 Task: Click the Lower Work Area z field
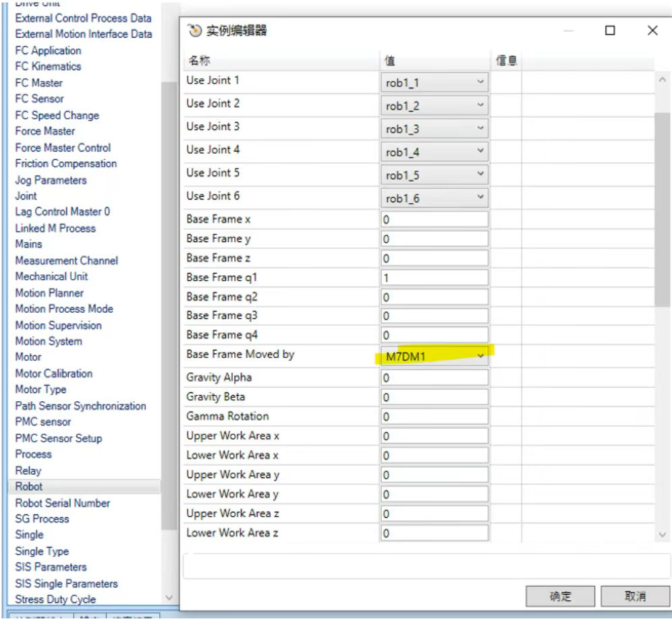click(x=434, y=533)
